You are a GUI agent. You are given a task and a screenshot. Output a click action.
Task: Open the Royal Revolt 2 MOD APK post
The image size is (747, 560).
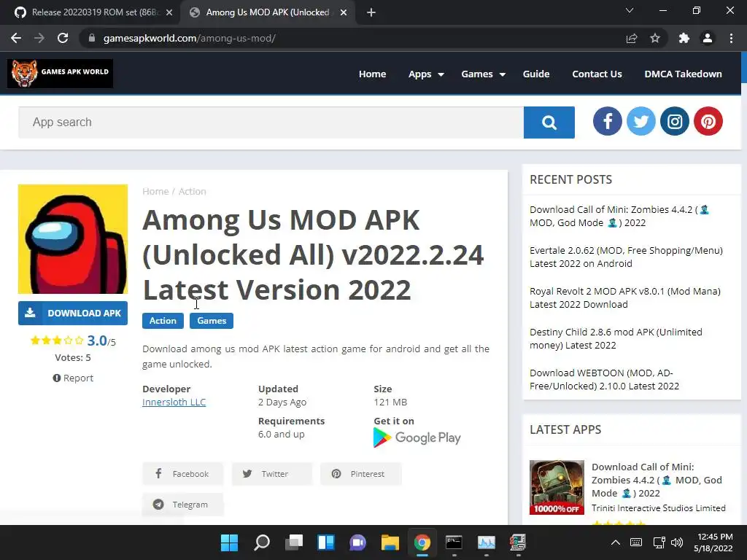(x=625, y=297)
